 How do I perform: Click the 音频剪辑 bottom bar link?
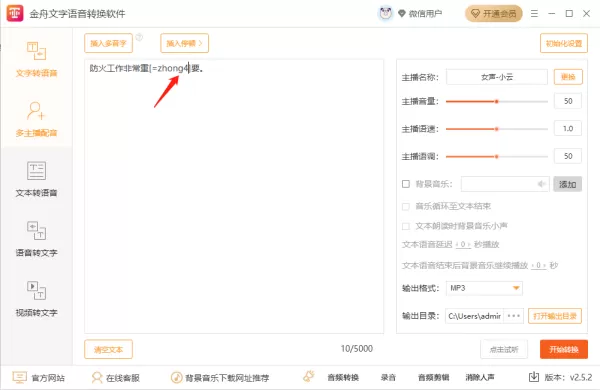point(433,378)
